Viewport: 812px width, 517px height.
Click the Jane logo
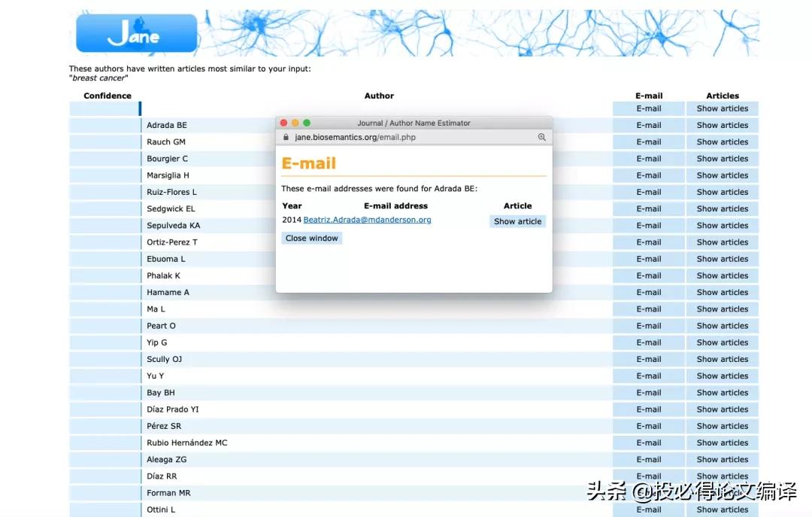click(136, 32)
